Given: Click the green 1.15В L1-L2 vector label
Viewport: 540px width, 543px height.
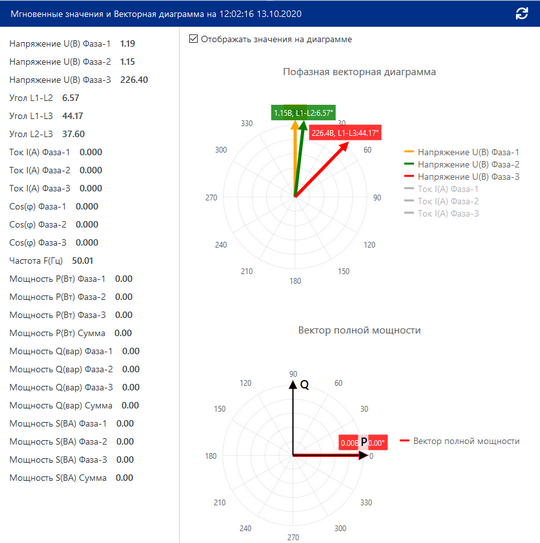Looking at the screenshot, I should pos(303,113).
